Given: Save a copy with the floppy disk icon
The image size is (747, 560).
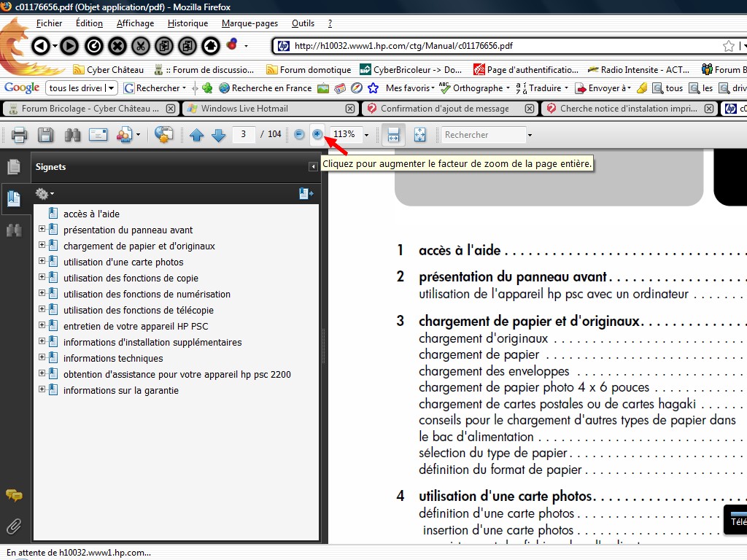Looking at the screenshot, I should pos(45,135).
